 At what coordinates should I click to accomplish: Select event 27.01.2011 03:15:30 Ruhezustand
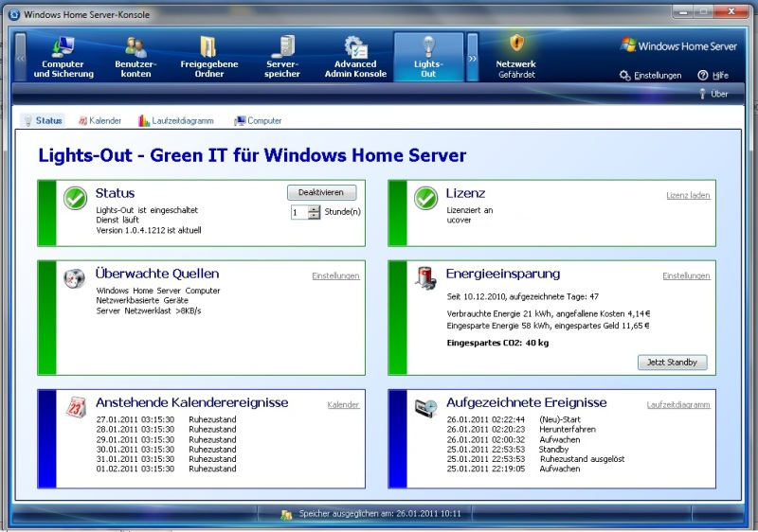click(x=167, y=419)
